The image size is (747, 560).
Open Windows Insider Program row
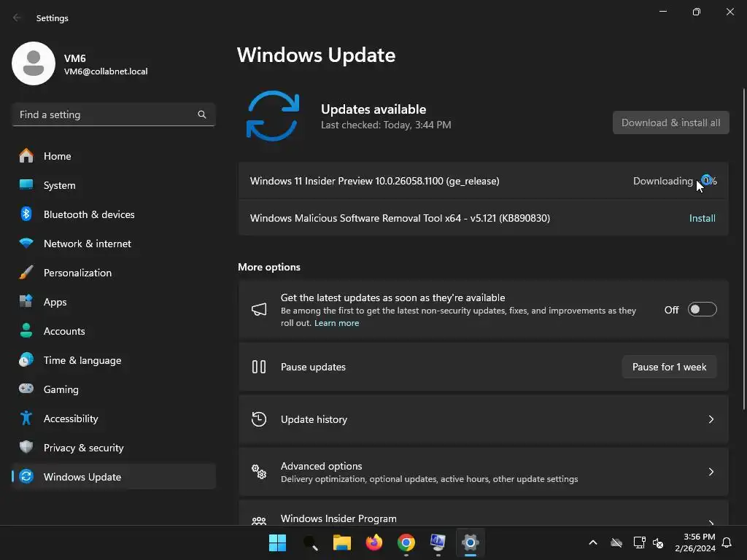coord(483,513)
